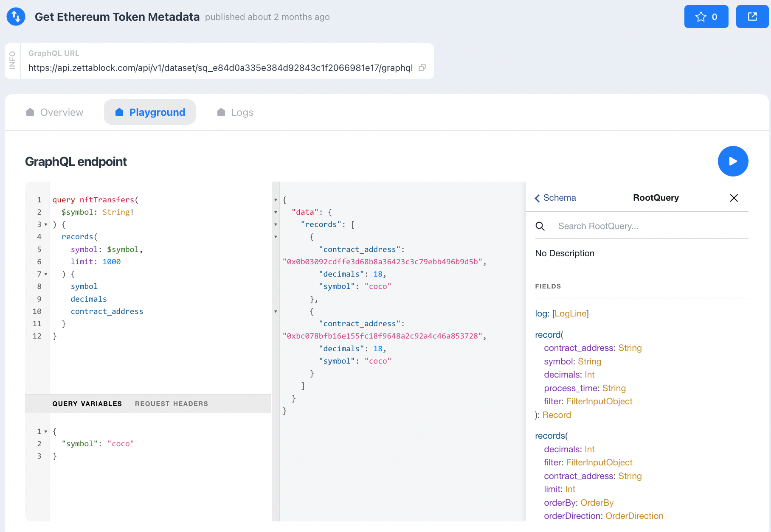Click the 'records' field name in docs
The width and height of the screenshot is (771, 532).
550,436
